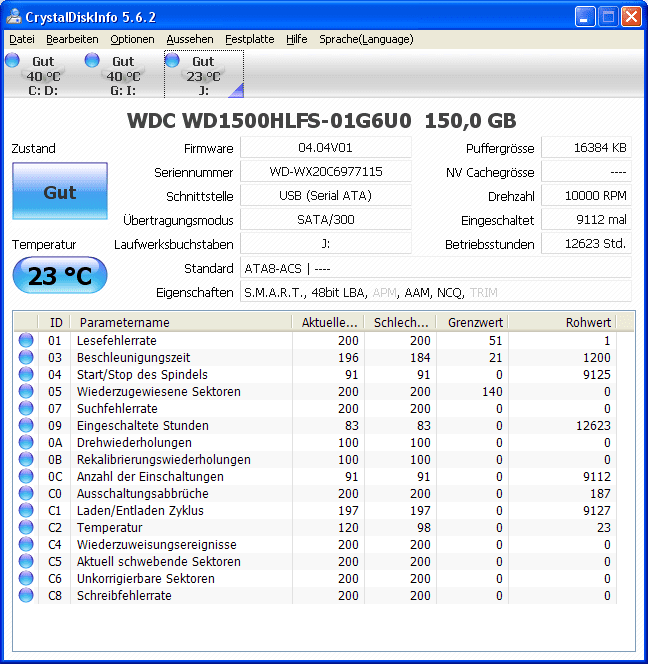Click status orb for Beschleunigungszeit row
This screenshot has width=648, height=664.
(x=26, y=357)
